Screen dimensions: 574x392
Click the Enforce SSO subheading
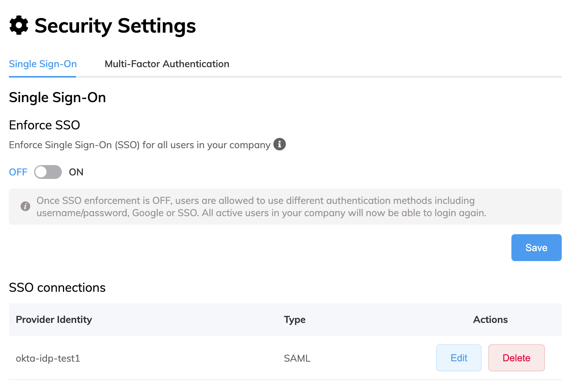(45, 125)
